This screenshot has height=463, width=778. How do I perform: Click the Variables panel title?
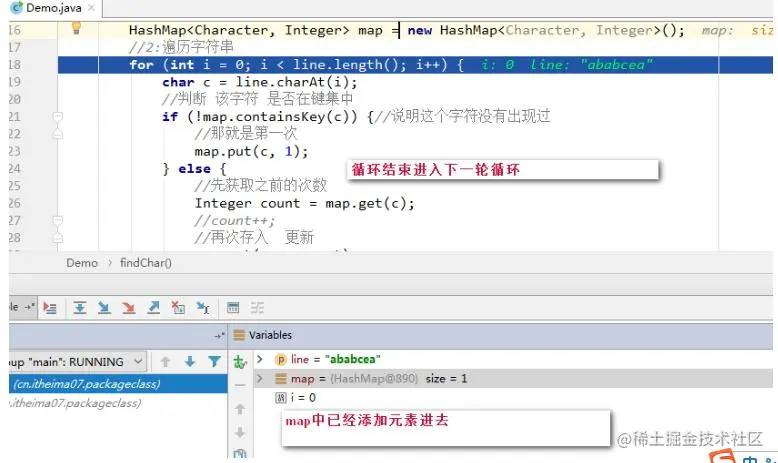coord(270,335)
